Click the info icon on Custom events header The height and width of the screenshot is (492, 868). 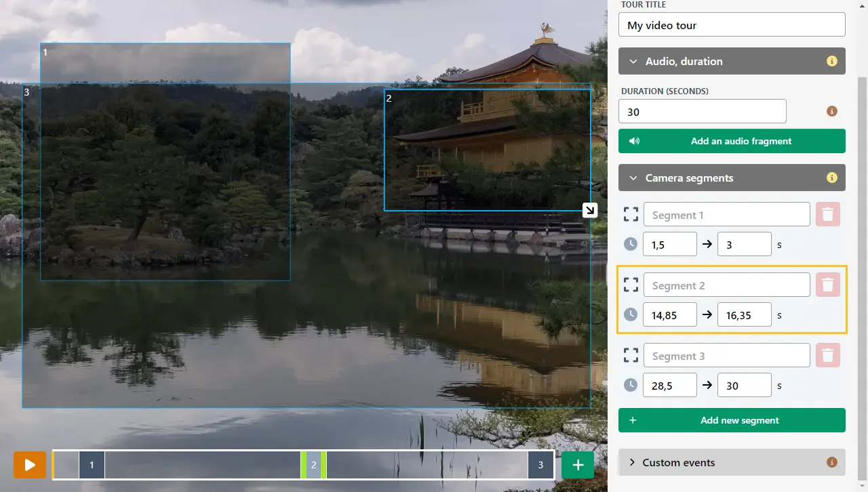click(x=831, y=462)
